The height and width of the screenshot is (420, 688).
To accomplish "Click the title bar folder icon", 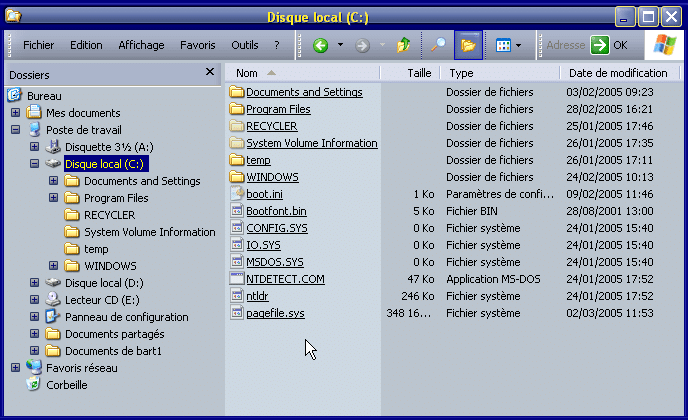I will [x=13, y=16].
